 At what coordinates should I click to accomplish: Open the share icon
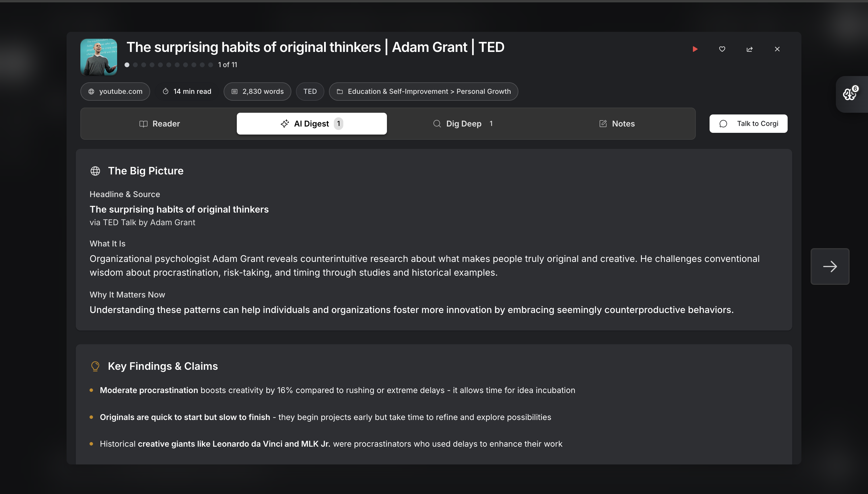[749, 49]
